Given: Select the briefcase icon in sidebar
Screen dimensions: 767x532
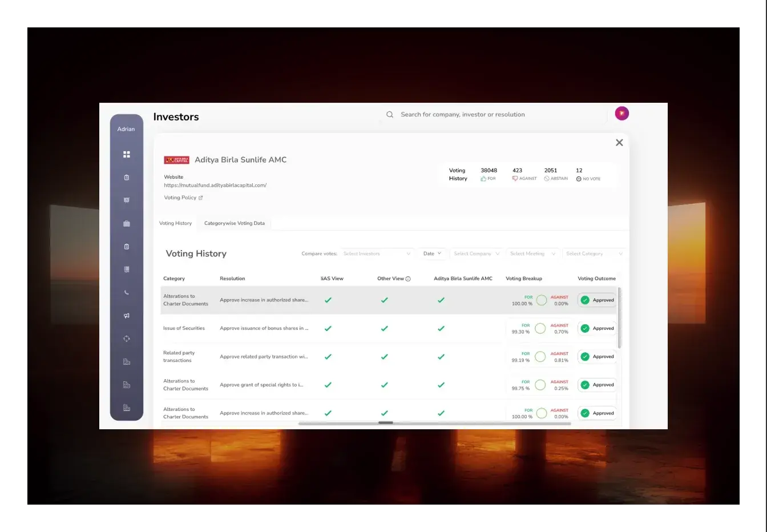Looking at the screenshot, I should (x=127, y=224).
